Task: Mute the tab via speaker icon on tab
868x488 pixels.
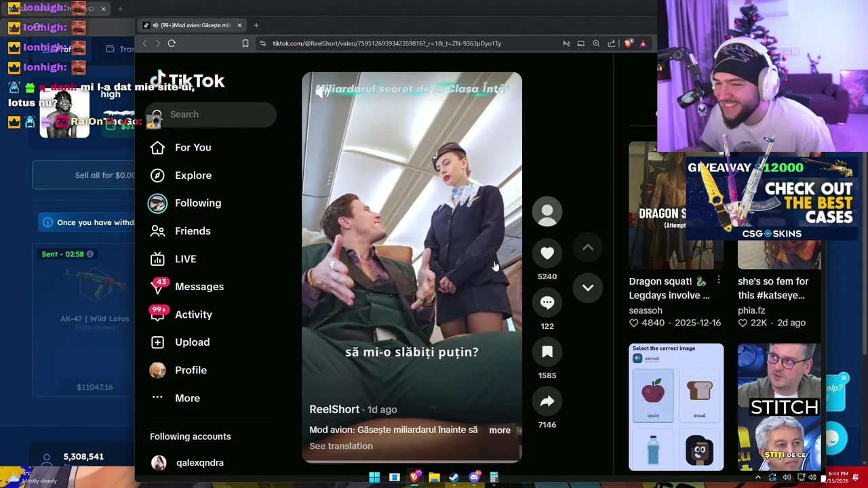Action: click(155, 25)
